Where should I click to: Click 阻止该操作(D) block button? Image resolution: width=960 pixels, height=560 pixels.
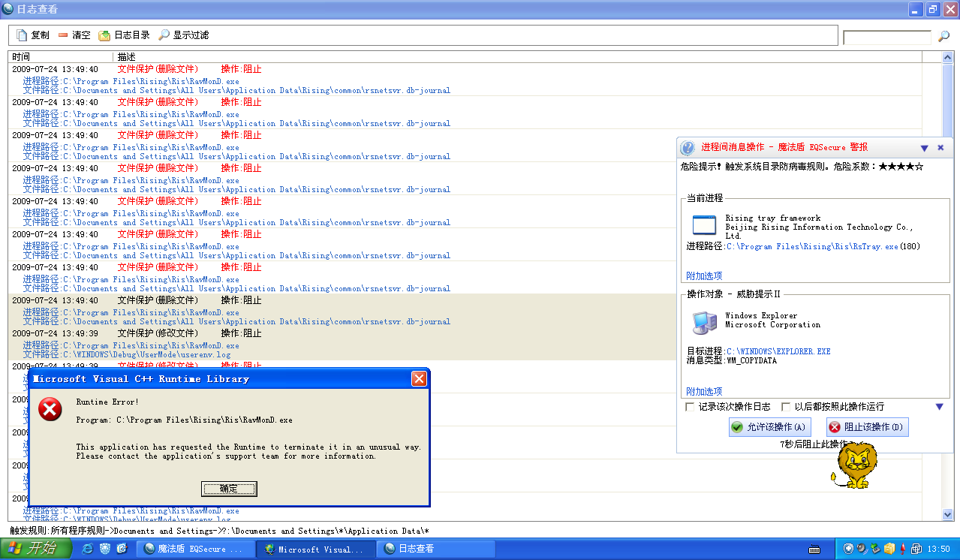coord(867,427)
